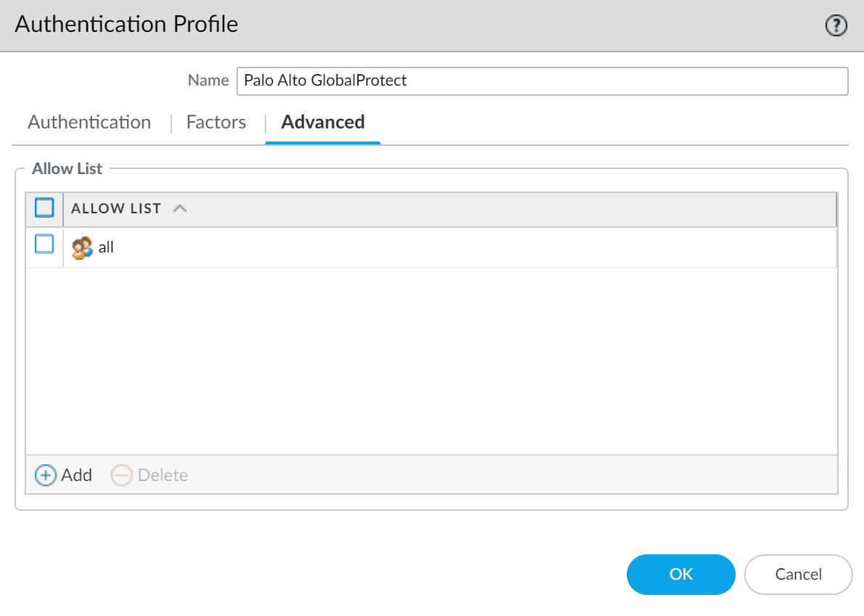
Task: Check the box for the 'all' row
Action: pyautogui.click(x=44, y=245)
